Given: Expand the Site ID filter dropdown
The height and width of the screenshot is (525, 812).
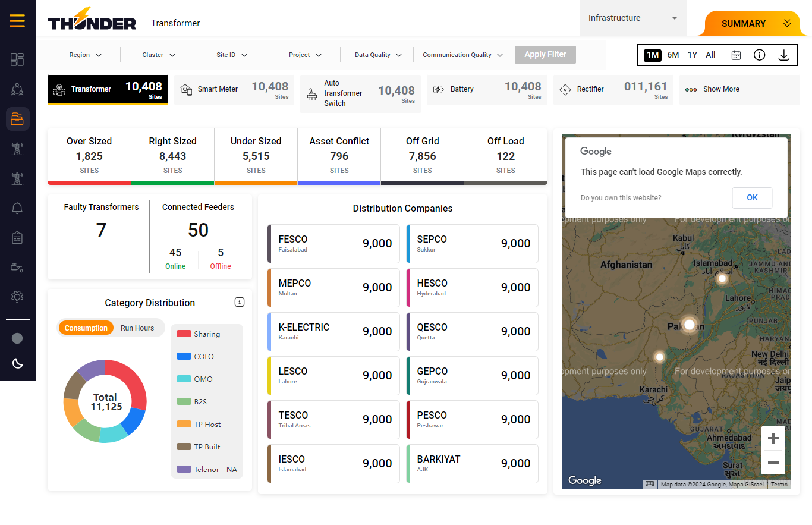Looking at the screenshot, I should [x=232, y=55].
